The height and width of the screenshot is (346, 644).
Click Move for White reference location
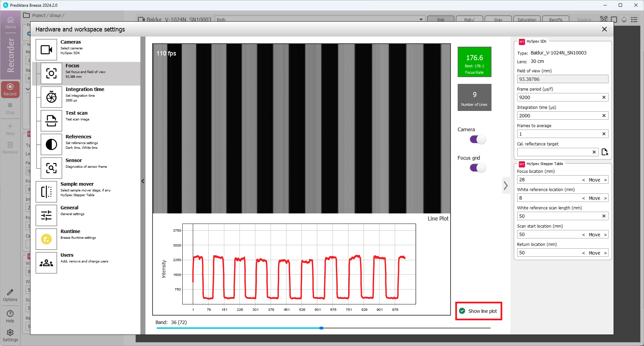pos(594,198)
